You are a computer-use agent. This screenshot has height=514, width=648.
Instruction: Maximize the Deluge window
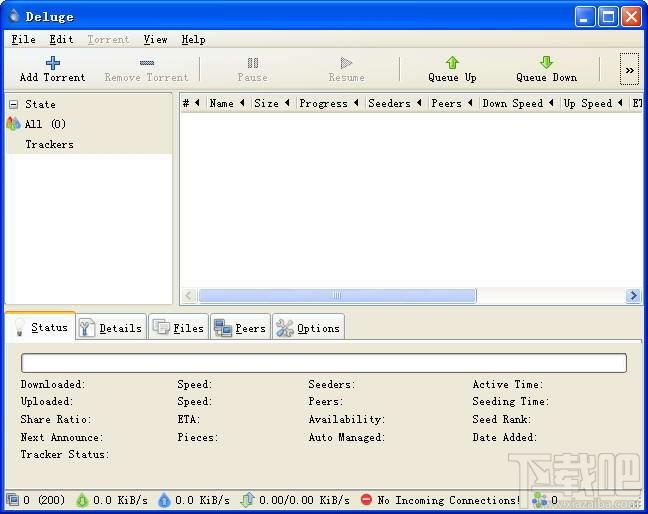[x=608, y=17]
